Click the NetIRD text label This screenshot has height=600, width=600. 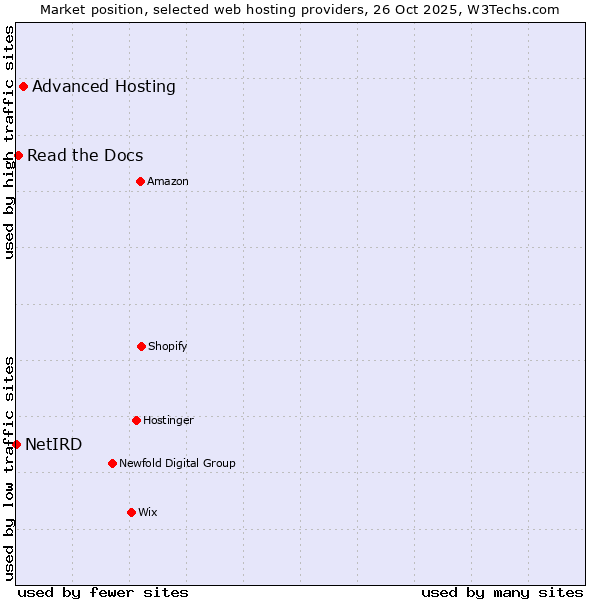point(53,444)
